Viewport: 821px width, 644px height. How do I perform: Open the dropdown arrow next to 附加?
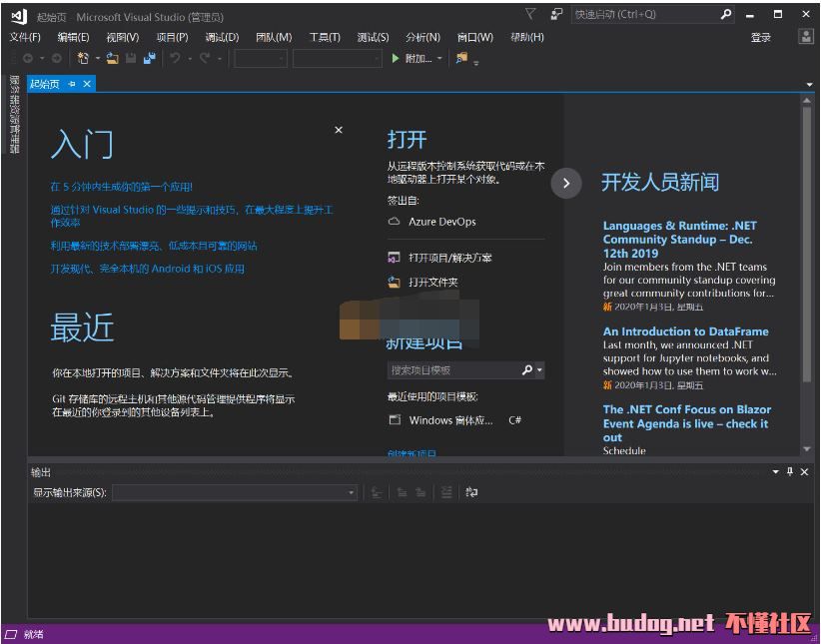(439, 58)
